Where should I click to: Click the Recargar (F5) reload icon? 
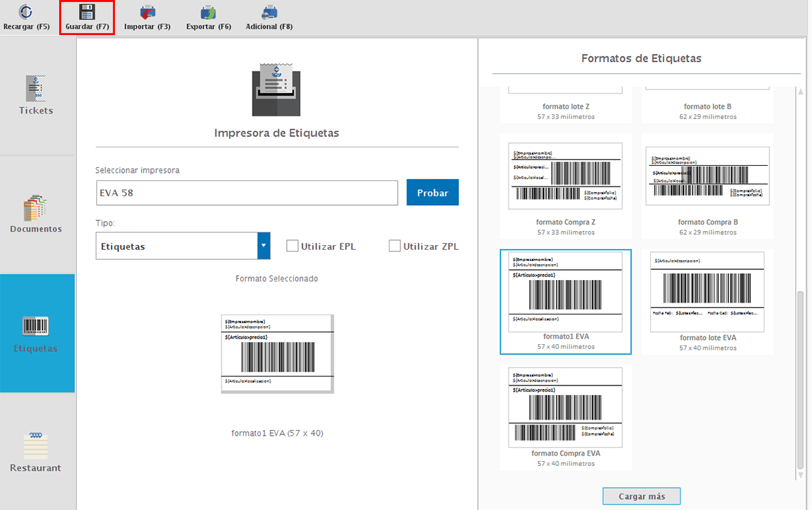pos(26,13)
